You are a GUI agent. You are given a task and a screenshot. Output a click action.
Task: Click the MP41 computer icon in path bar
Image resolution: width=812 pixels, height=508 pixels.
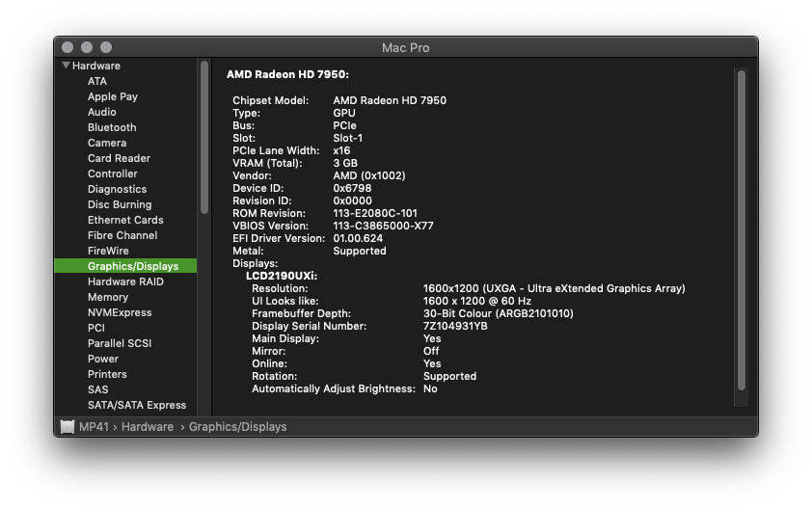(x=68, y=427)
